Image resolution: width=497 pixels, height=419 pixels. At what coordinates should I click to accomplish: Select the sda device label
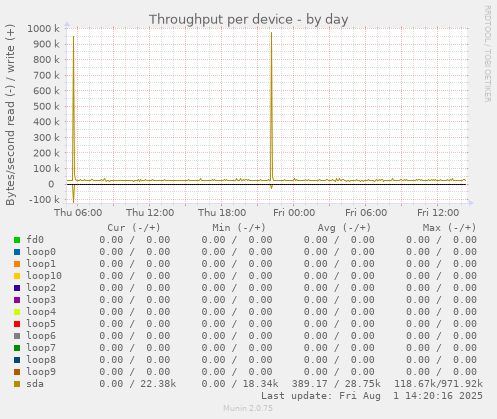point(35,384)
